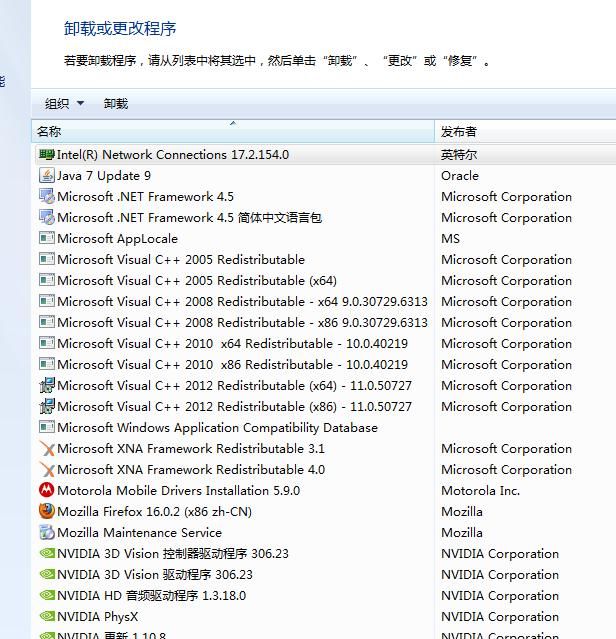Click the Microsoft AppLocale icon
This screenshot has width=616, height=639.
46,238
